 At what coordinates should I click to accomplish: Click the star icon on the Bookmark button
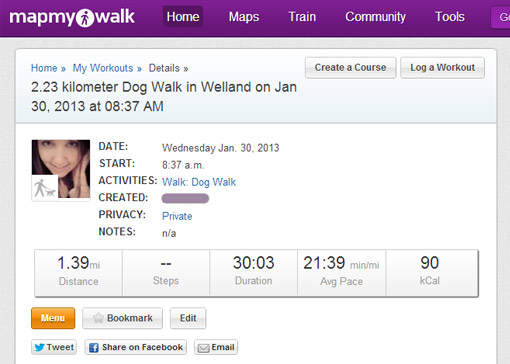pyautogui.click(x=98, y=318)
